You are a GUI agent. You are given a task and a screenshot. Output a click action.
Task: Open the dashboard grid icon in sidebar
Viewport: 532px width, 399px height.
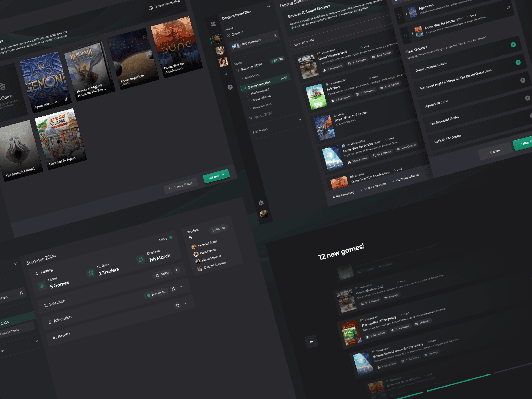click(213, 24)
